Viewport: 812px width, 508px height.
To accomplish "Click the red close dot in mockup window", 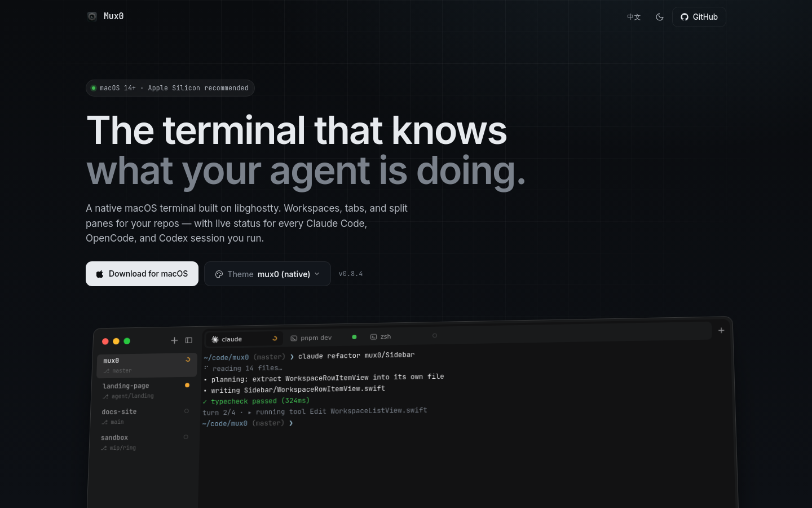I will coord(105,341).
